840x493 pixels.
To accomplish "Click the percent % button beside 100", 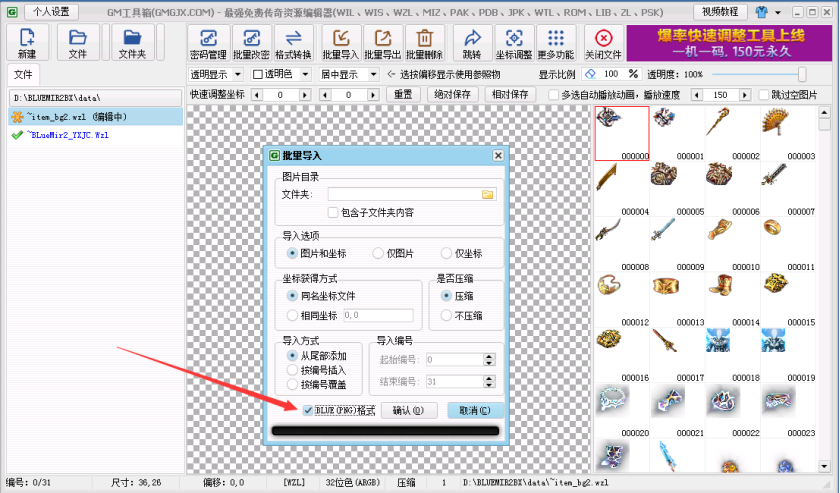I will pyautogui.click(x=633, y=74).
